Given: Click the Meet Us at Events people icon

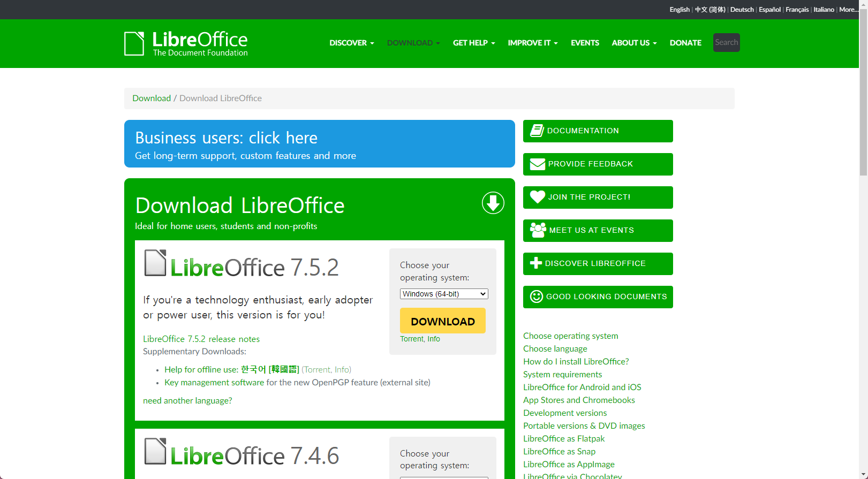Looking at the screenshot, I should (538, 230).
